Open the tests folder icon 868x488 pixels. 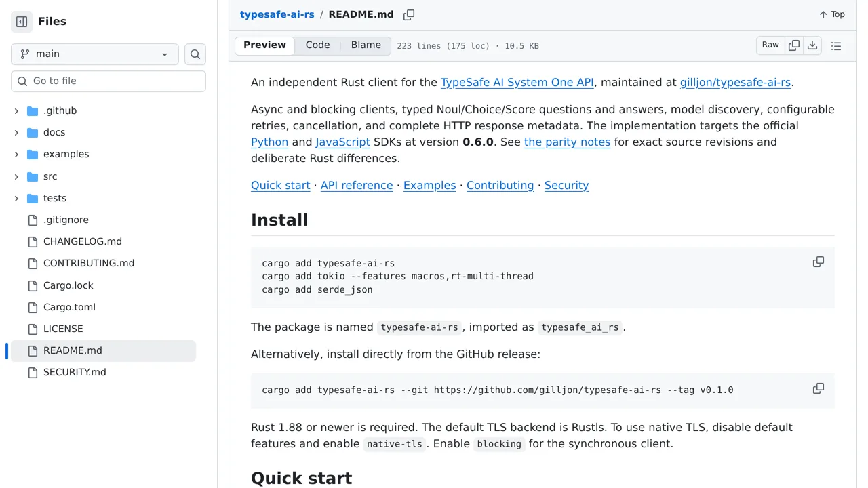tap(33, 199)
